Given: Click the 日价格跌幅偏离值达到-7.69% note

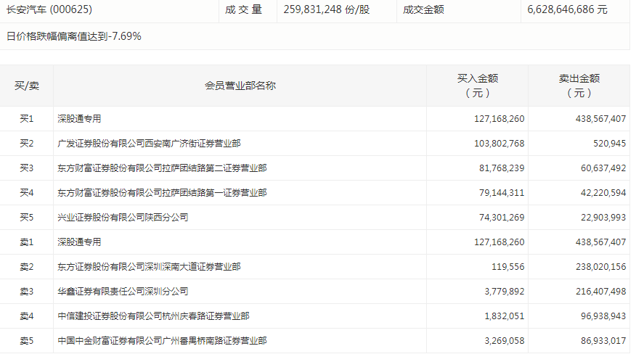Looking at the screenshot, I should click(74, 36).
